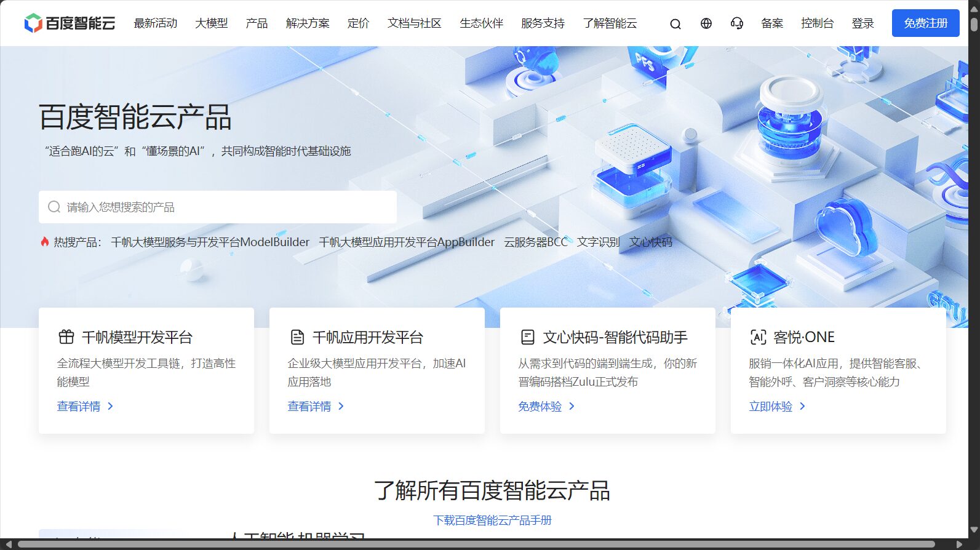Screen dimensions: 980x550
Task: Open the 大模型 menu
Action: pyautogui.click(x=212, y=23)
